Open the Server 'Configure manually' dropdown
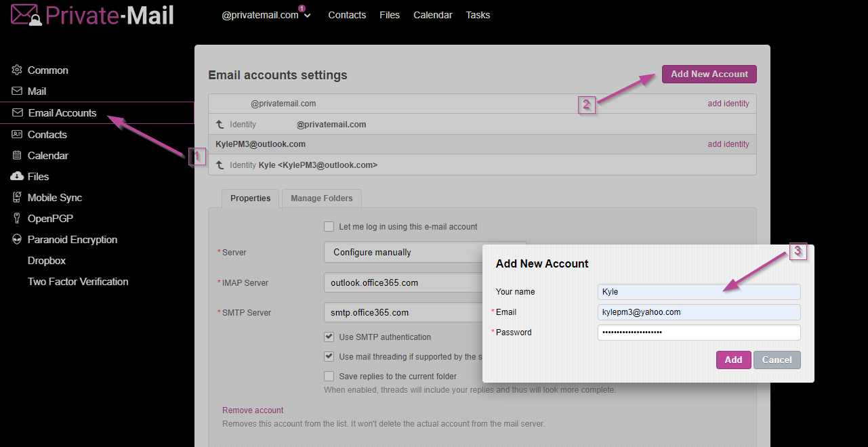Viewport: 868px width, 447px height. click(403, 252)
